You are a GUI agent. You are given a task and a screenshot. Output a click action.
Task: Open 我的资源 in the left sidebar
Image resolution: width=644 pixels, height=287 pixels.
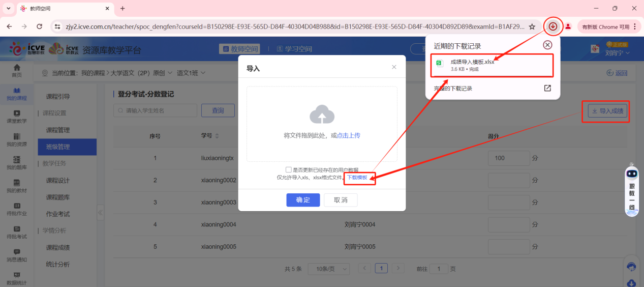click(x=17, y=140)
